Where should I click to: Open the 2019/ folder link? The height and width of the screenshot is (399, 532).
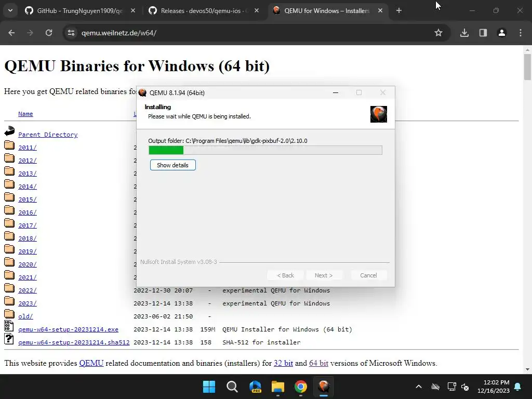click(x=28, y=251)
